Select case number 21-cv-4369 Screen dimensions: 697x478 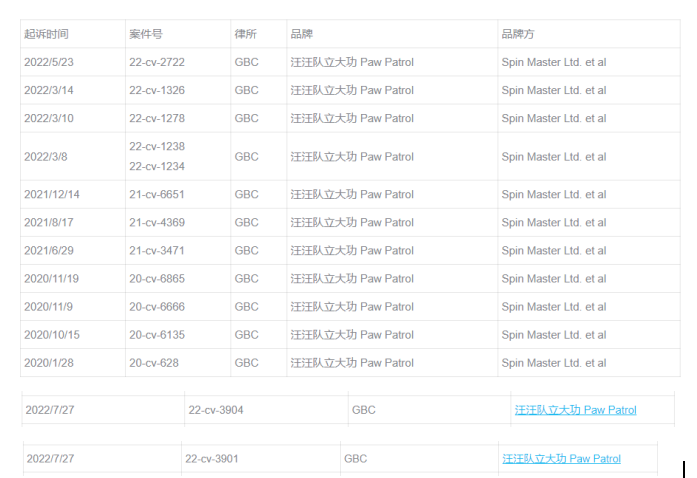pos(157,222)
